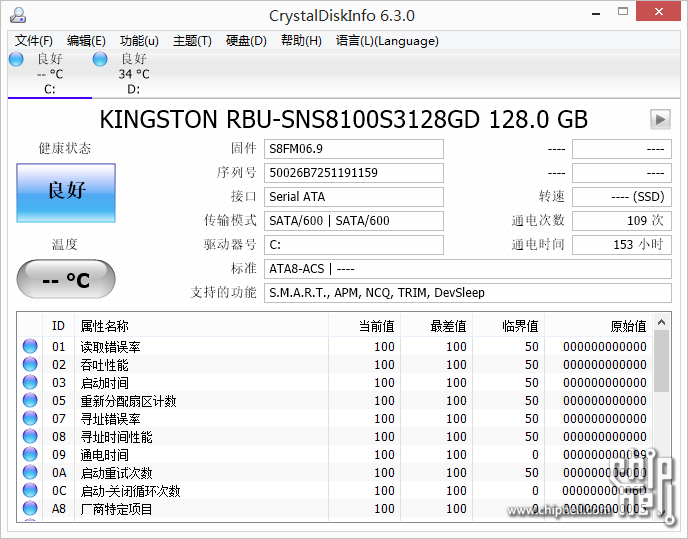Open the 功能(u) menu
688x539 pixels.
tap(139, 41)
